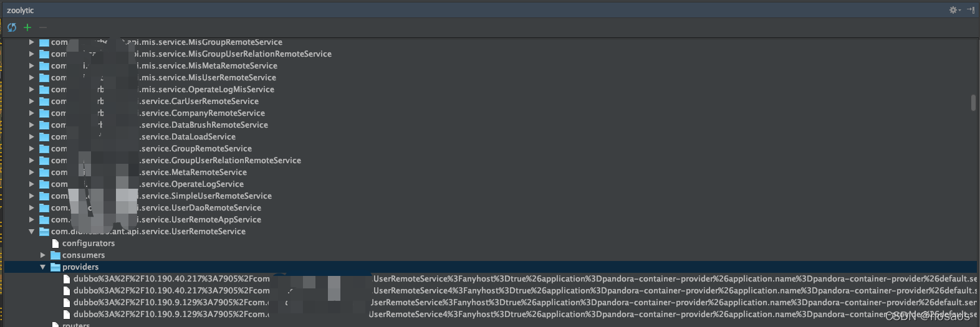Select the OperateLogMisService row text
980x327 pixels.
[163, 90]
